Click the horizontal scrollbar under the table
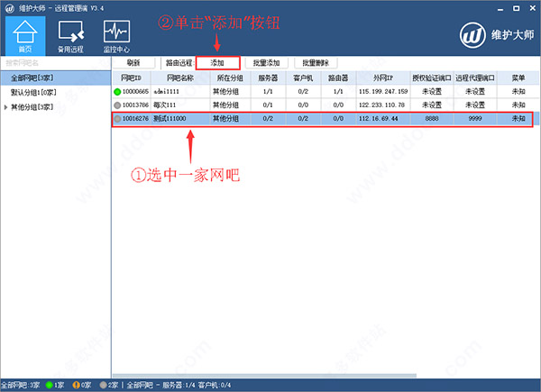 [x=264, y=376]
